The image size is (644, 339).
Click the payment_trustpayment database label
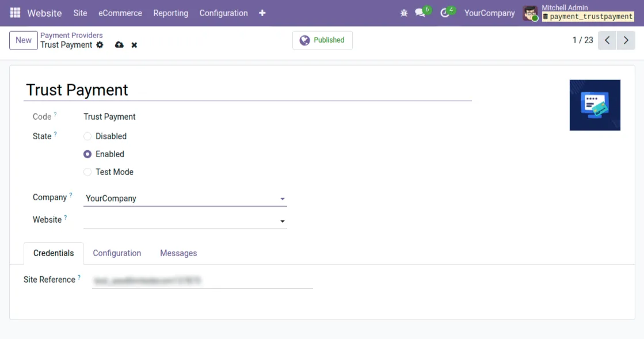[588, 17]
